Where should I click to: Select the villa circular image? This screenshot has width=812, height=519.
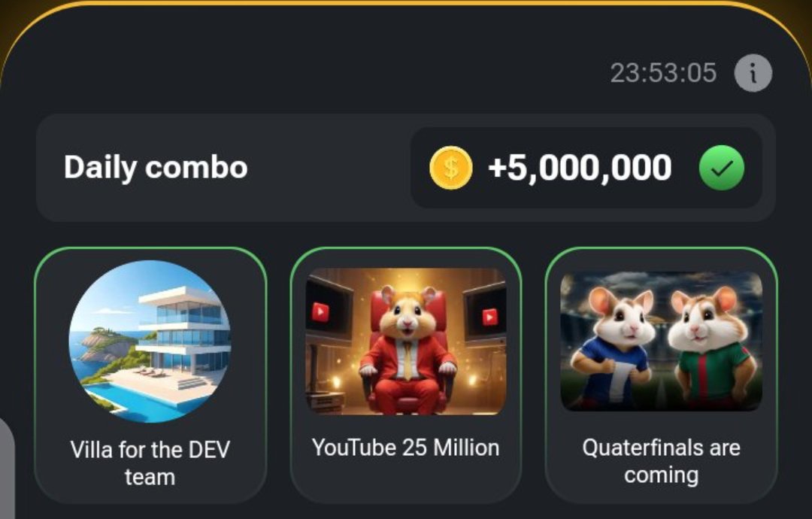(x=150, y=341)
